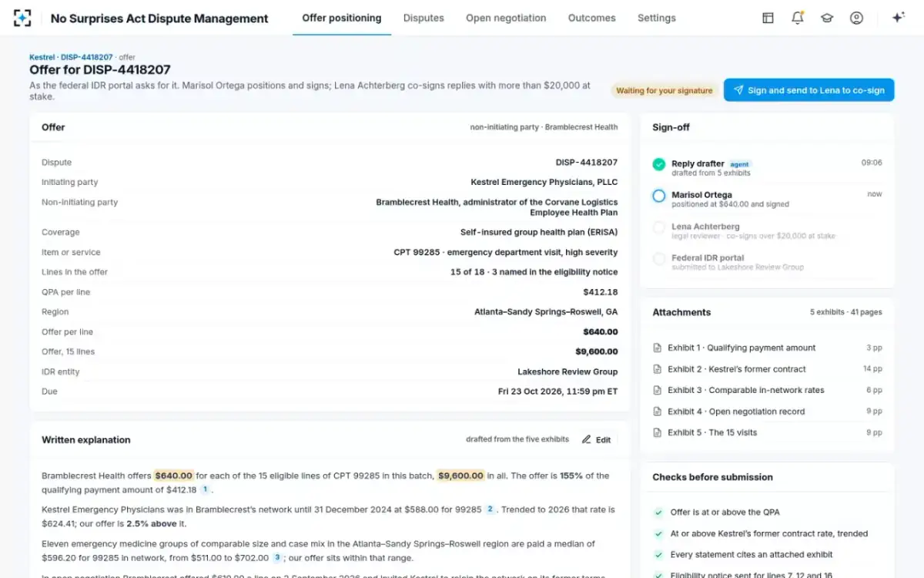Click the 'Offer, 15 lines' value $9,600.00
924x578 pixels.
coord(597,351)
